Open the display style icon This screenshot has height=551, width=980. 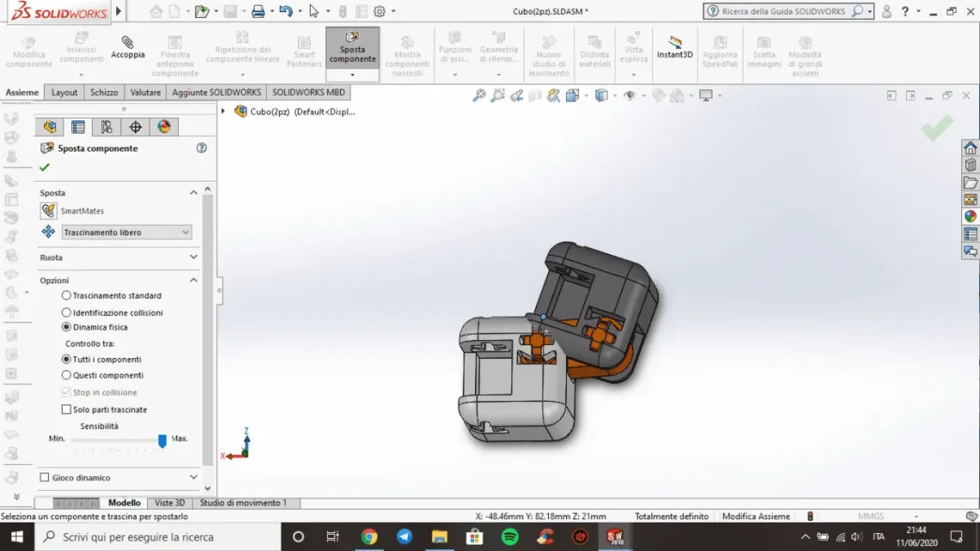coord(601,96)
